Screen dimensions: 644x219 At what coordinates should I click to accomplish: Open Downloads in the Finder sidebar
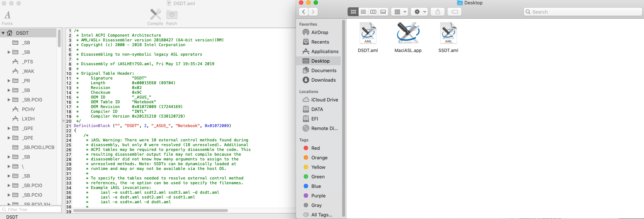pyautogui.click(x=319, y=80)
